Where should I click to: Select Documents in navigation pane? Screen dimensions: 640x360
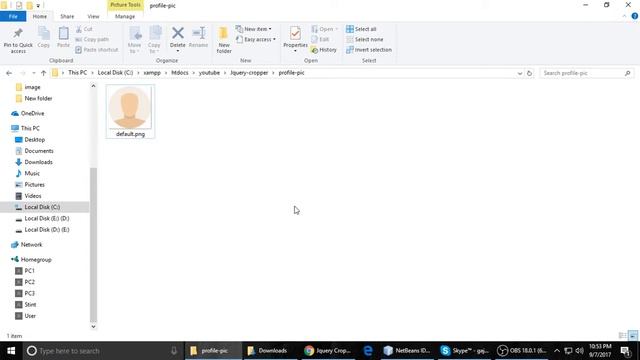click(x=39, y=151)
